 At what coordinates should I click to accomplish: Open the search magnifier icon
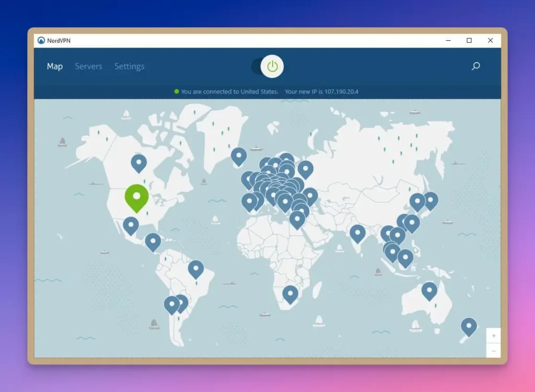click(475, 66)
